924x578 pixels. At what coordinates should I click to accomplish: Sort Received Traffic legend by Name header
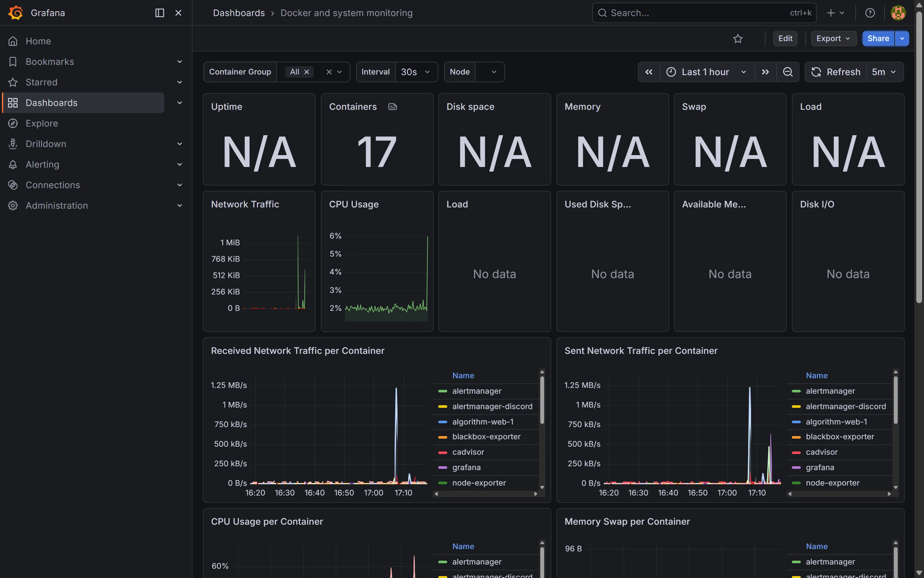tap(463, 375)
